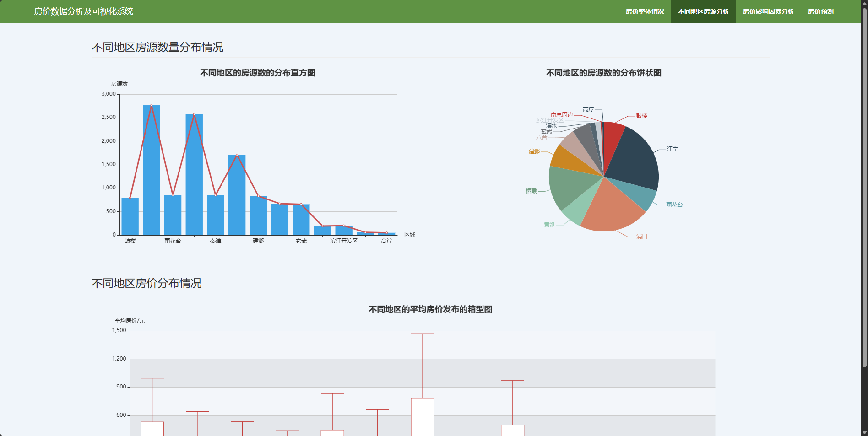Click the tallest box plot box

coord(423,417)
